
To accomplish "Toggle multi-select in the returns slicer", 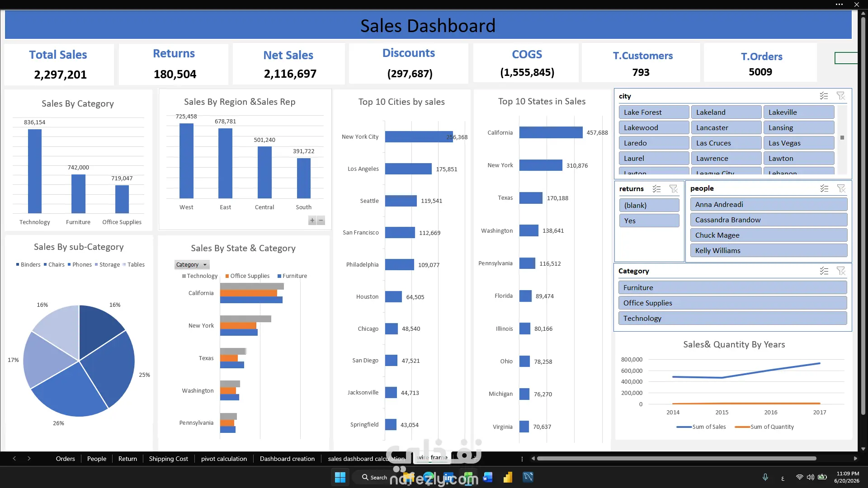I will tap(656, 189).
